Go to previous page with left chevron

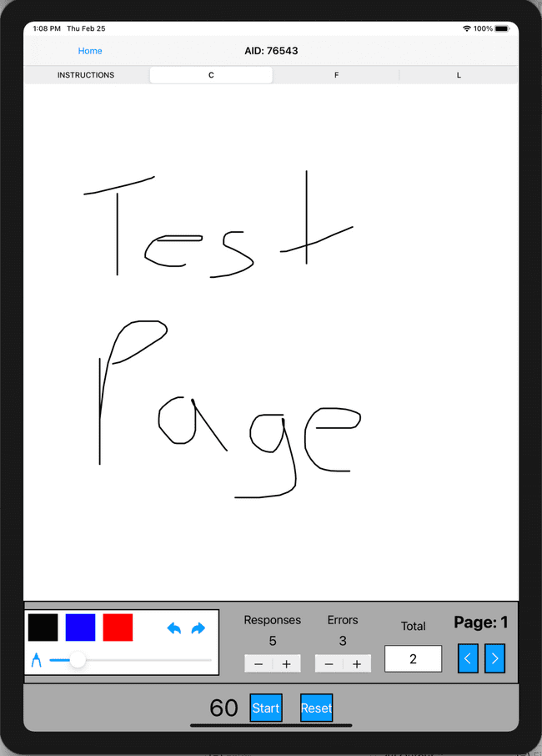468,658
